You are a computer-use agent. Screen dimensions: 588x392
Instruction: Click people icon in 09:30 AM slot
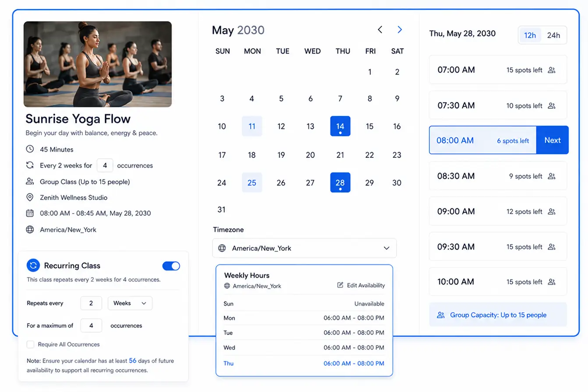point(552,247)
